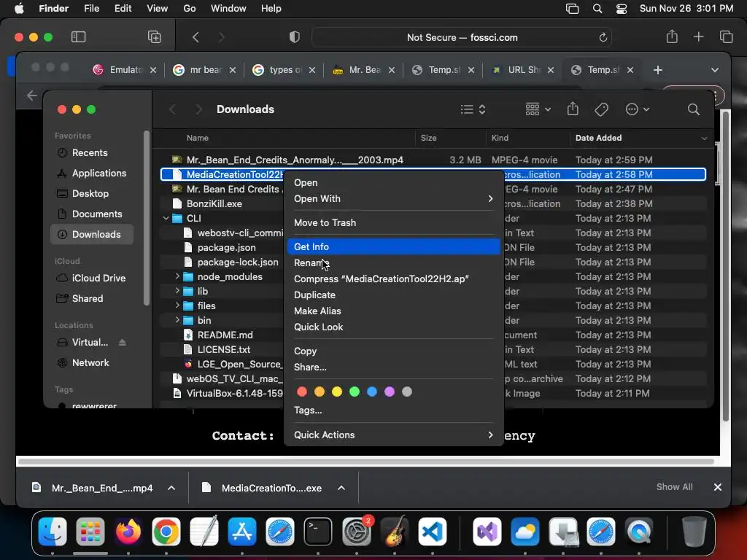Select the BonziKill.exe file row
This screenshot has width=747, height=560.
[433, 204]
